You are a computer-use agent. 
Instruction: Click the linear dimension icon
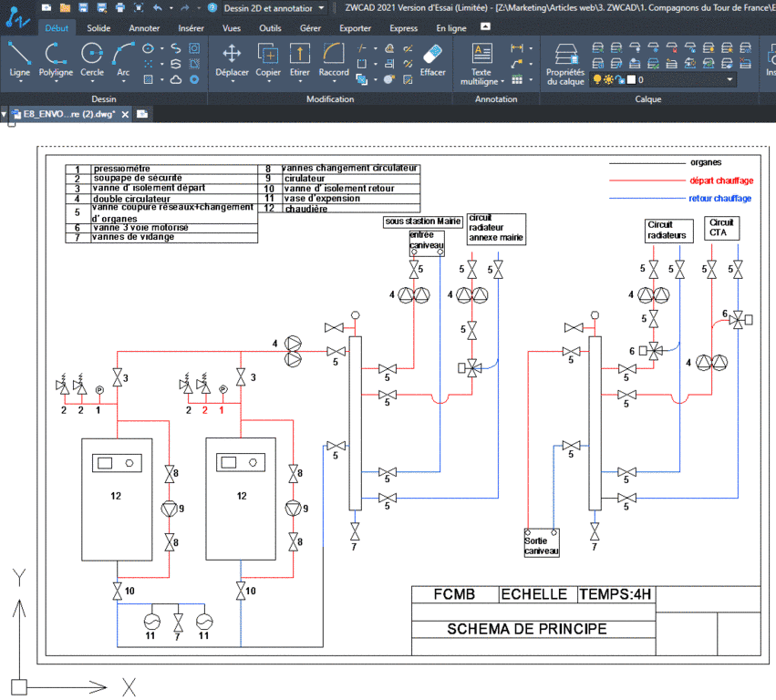[x=517, y=48]
